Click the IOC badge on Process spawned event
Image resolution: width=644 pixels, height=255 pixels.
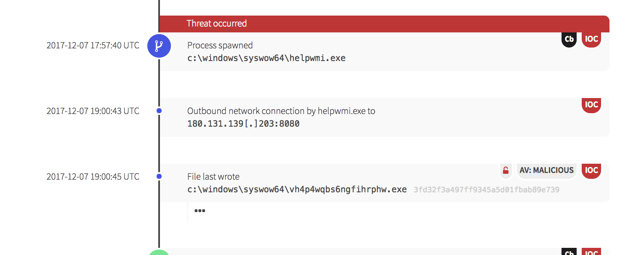point(591,39)
